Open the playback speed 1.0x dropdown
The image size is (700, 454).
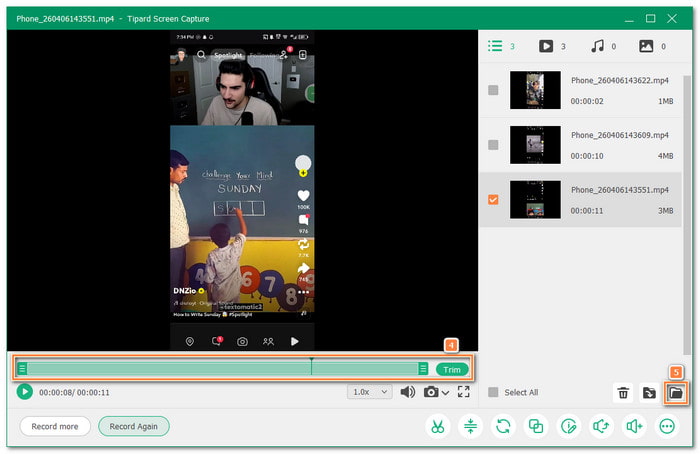click(370, 392)
